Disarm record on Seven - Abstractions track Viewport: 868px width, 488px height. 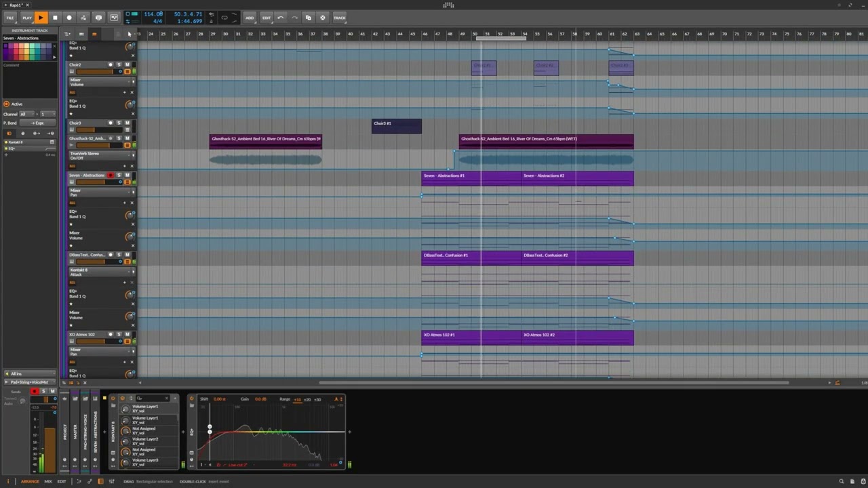click(111, 176)
